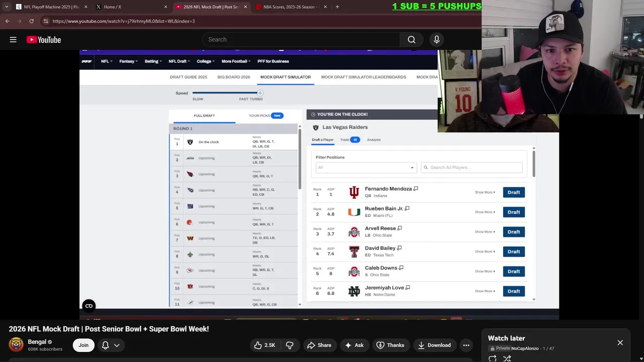This screenshot has width=644, height=362.
Task: Click the Bengals logo on pick 10
Action: pos(190,287)
